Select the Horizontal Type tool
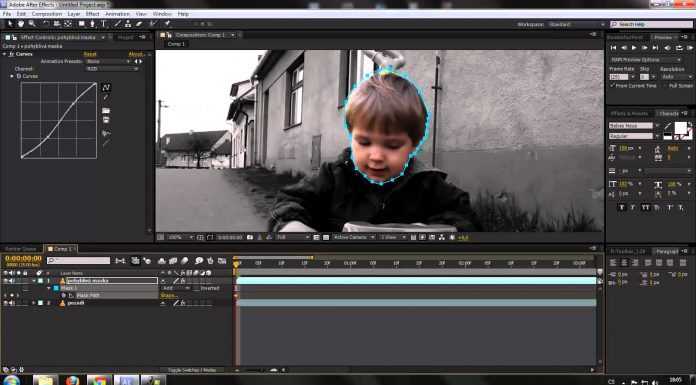 coord(103,24)
